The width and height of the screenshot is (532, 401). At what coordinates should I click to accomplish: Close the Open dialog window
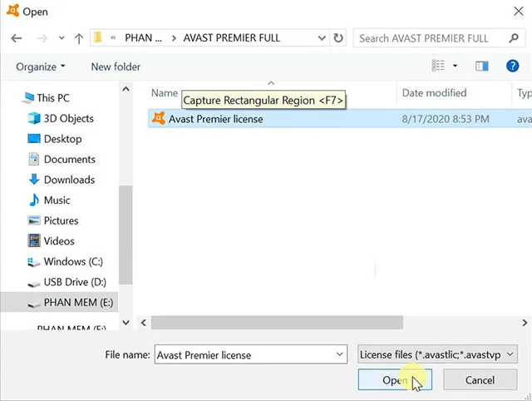tap(518, 11)
